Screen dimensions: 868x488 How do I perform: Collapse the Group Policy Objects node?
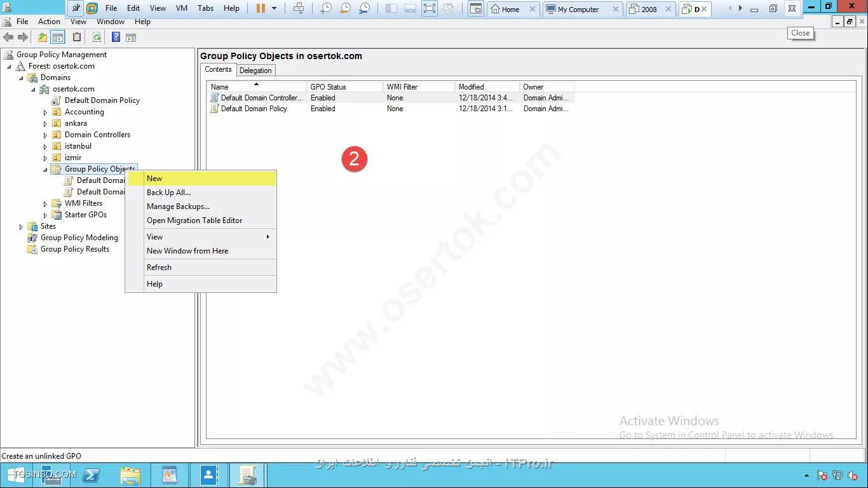45,170
